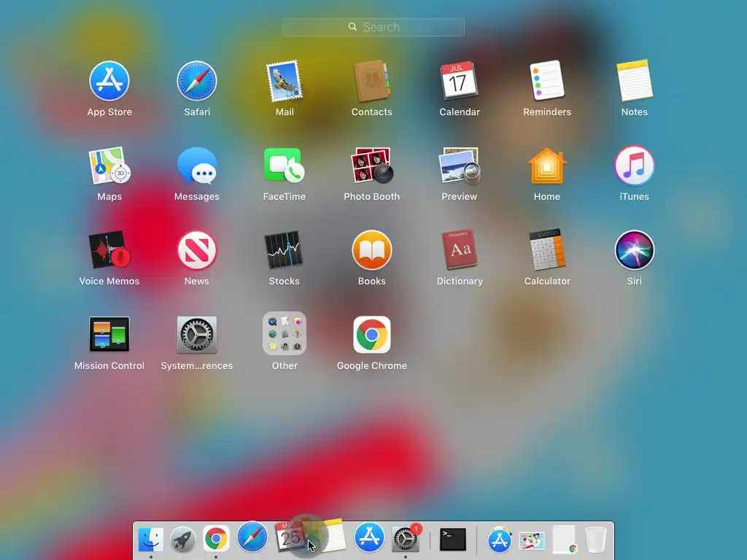Launch iTunes
This screenshot has height=560, width=747.
(x=634, y=166)
